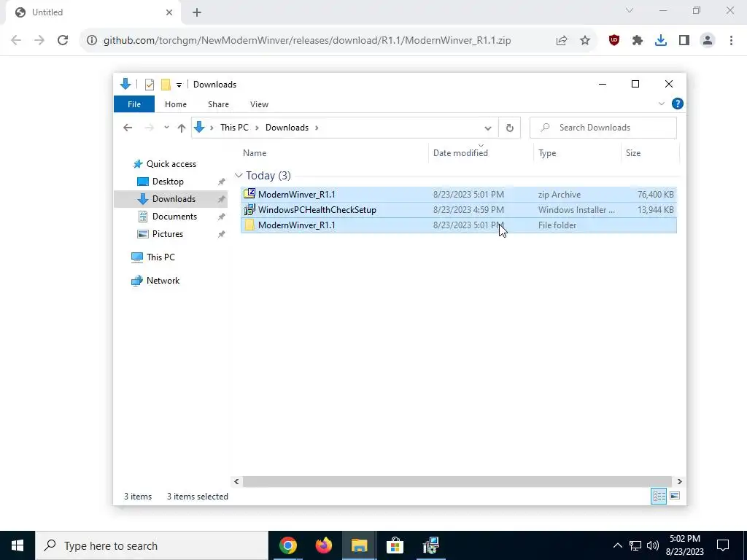
Task: Reload the page in Chrome
Action: pyautogui.click(x=63, y=40)
